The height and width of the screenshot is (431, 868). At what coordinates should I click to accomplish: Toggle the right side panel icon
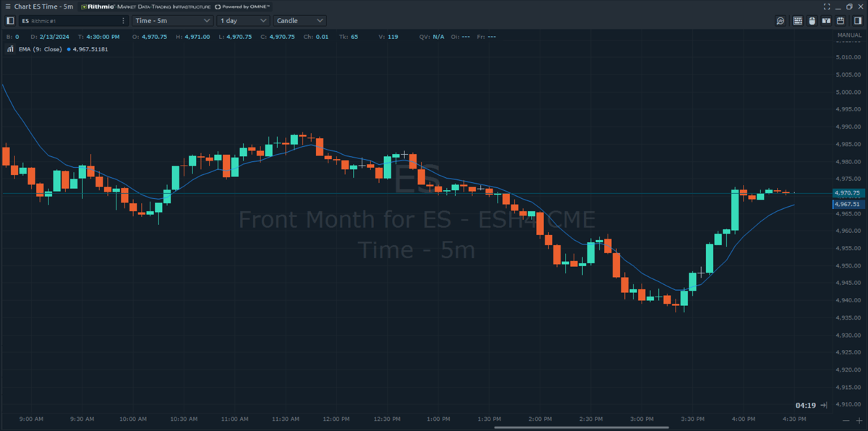click(x=859, y=21)
